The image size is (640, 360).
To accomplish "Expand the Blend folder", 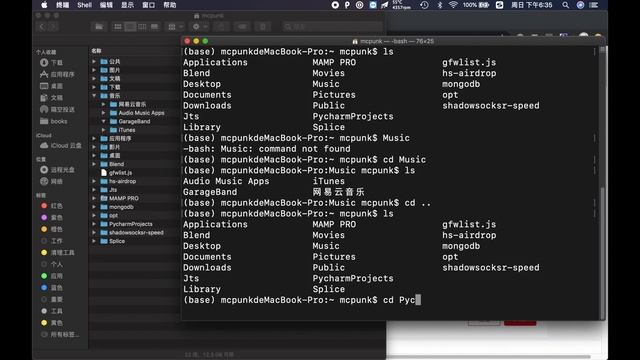I will (94, 164).
